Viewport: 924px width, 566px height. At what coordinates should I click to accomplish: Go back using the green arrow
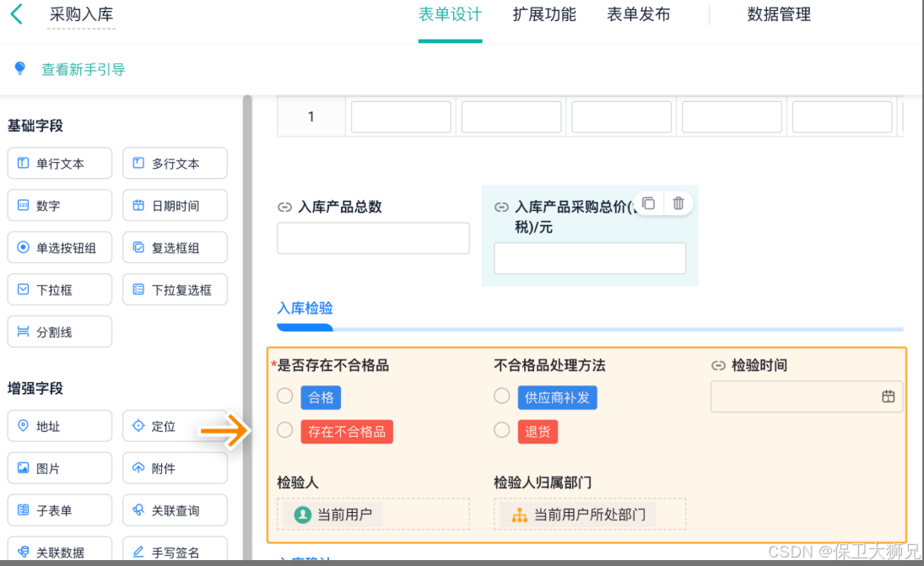(17, 14)
